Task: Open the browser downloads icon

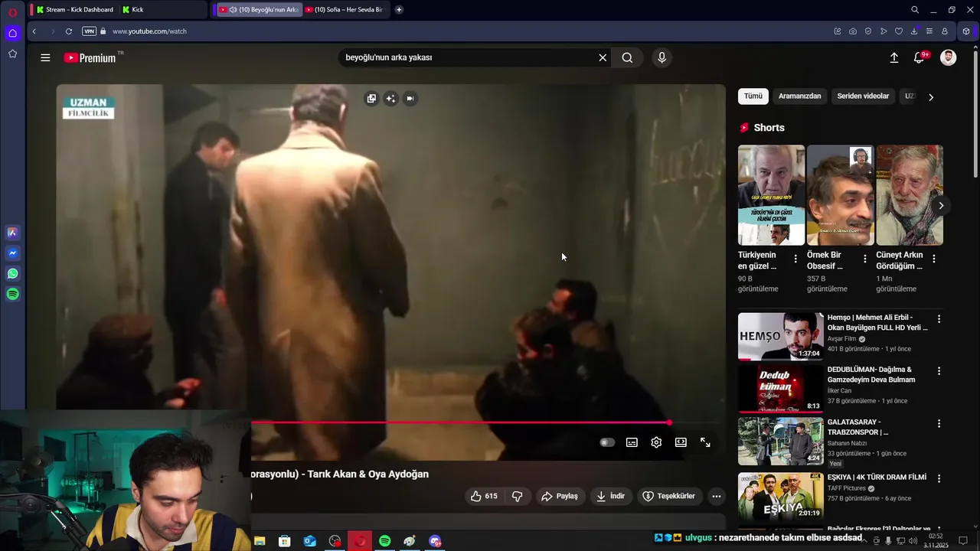Action: [914, 31]
